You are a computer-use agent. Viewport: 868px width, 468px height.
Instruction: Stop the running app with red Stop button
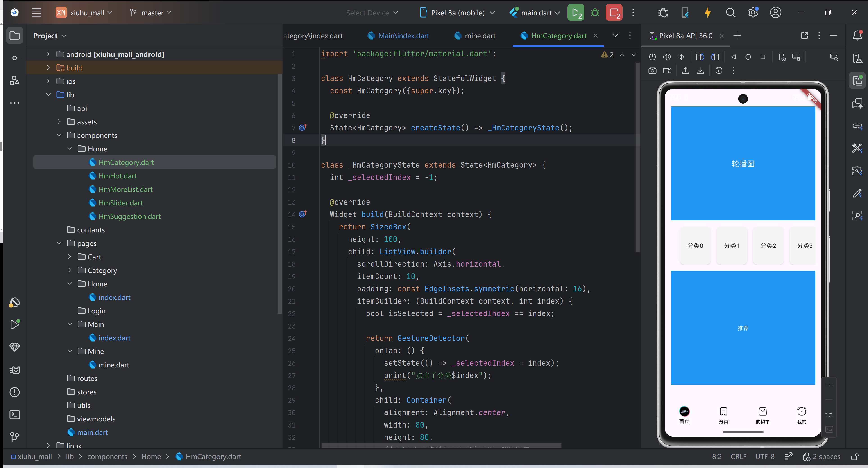click(x=614, y=13)
